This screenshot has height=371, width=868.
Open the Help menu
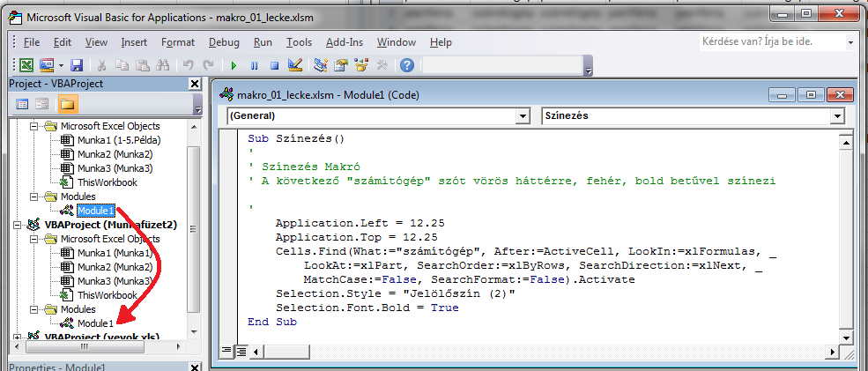pyautogui.click(x=441, y=42)
